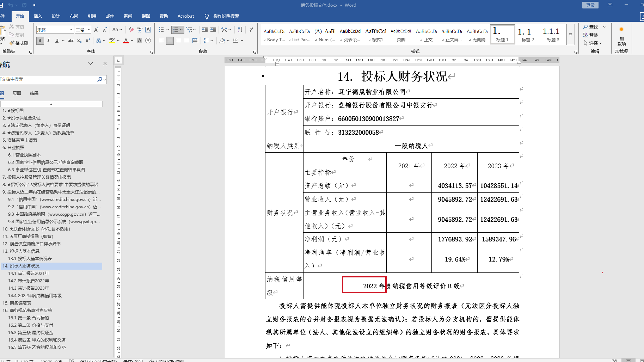Apply character border to text

click(x=148, y=30)
